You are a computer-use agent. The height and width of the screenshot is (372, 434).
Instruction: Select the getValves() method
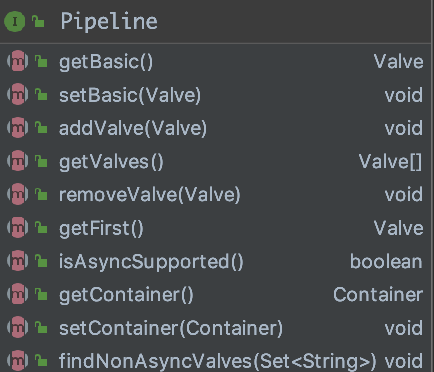click(x=215, y=162)
